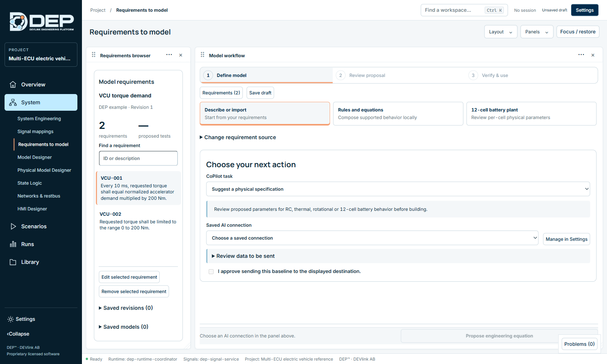Check the approve sending baseline checkbox
The width and height of the screenshot is (607, 364).
(x=211, y=271)
